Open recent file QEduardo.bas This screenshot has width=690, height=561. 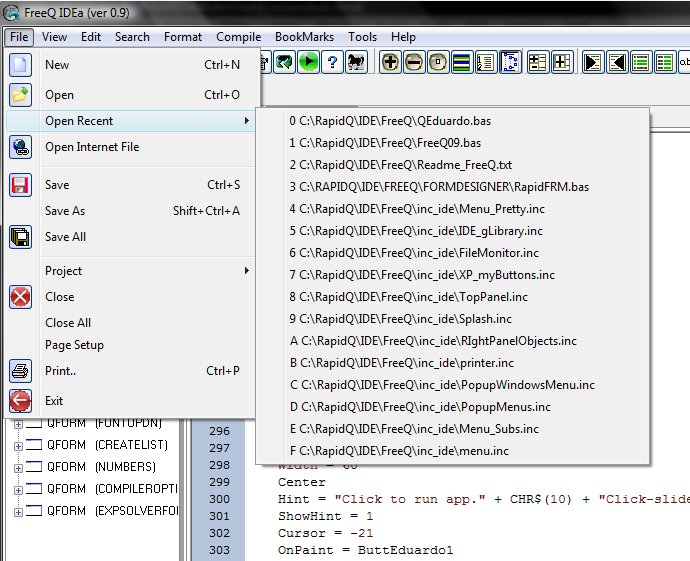coord(452,121)
